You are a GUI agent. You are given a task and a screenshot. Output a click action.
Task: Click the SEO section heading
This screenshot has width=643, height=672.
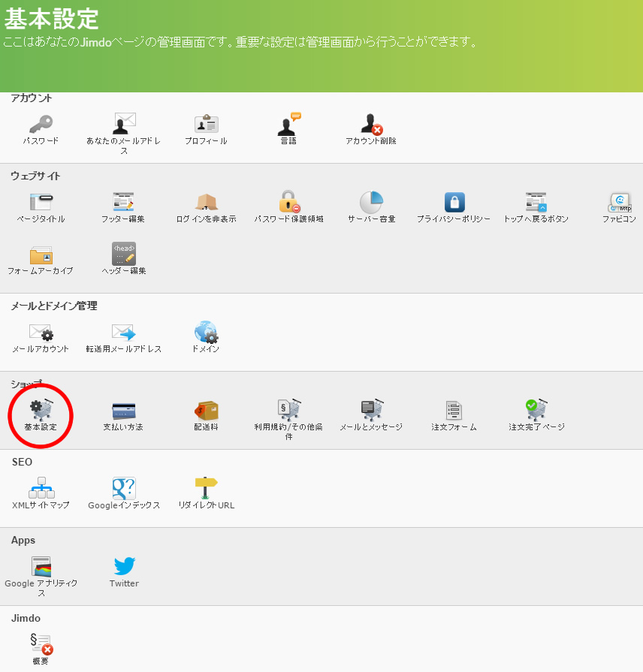22,462
